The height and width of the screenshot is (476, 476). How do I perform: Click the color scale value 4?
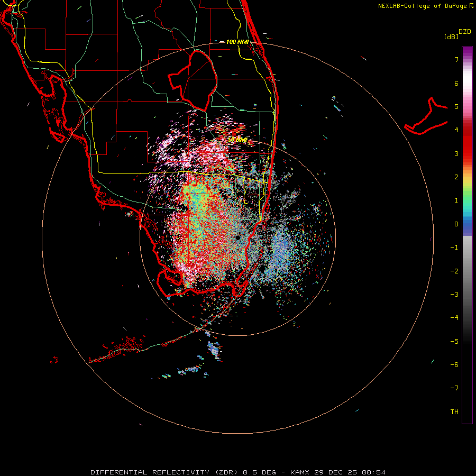tap(456, 130)
